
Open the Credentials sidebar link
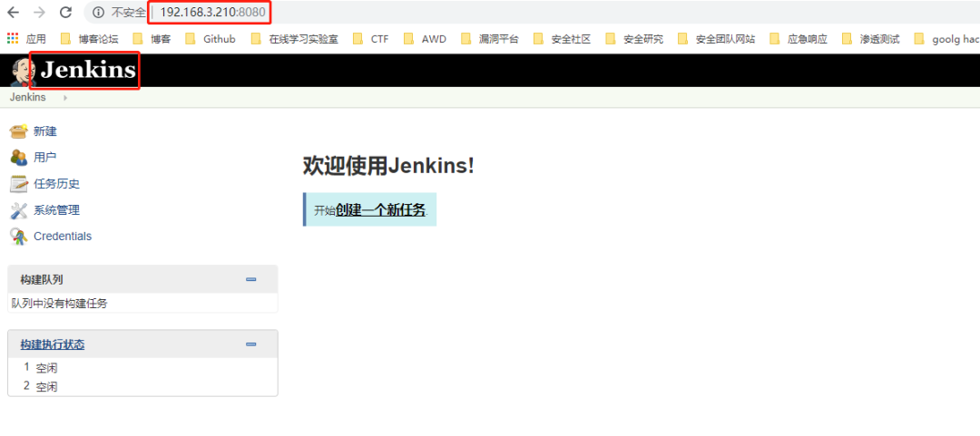pos(63,236)
